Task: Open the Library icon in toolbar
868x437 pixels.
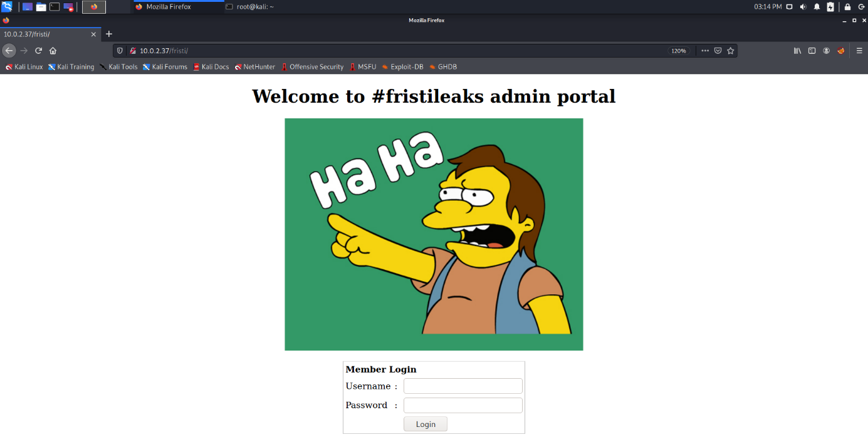Action: tap(797, 51)
